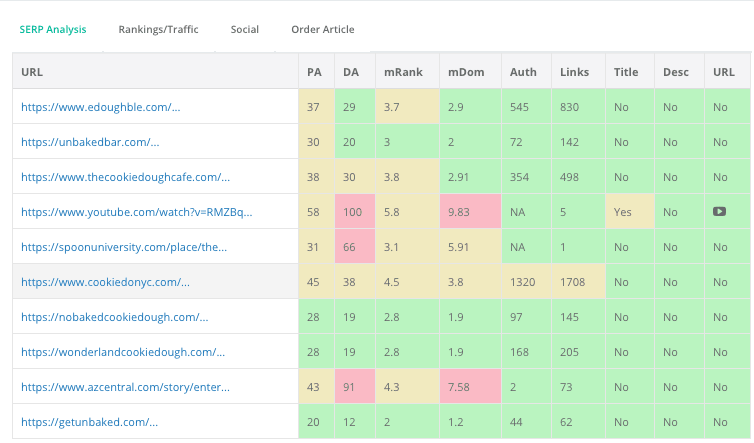Select the Auth value 44 cell
Image resolution: width=754 pixels, height=443 pixels.
pos(527,422)
